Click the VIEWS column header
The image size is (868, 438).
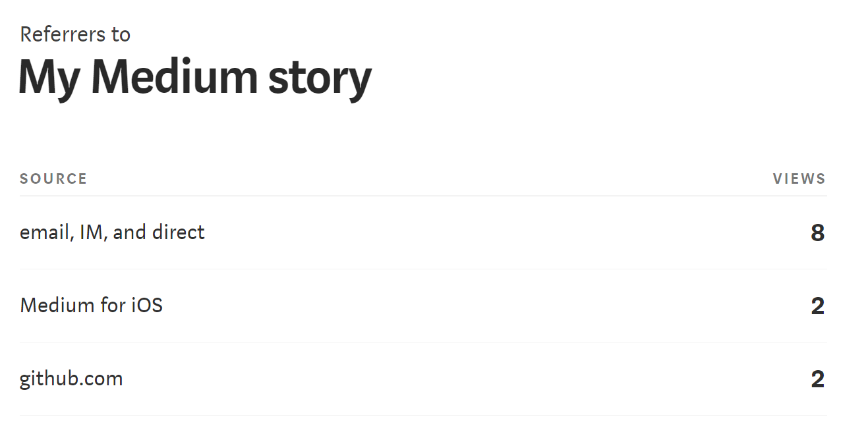point(799,178)
